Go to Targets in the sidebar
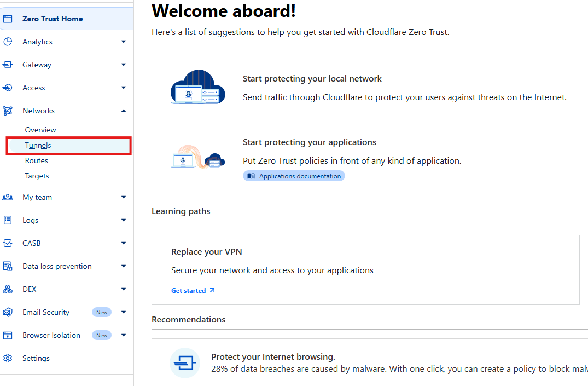This screenshot has width=588, height=386. [37, 176]
